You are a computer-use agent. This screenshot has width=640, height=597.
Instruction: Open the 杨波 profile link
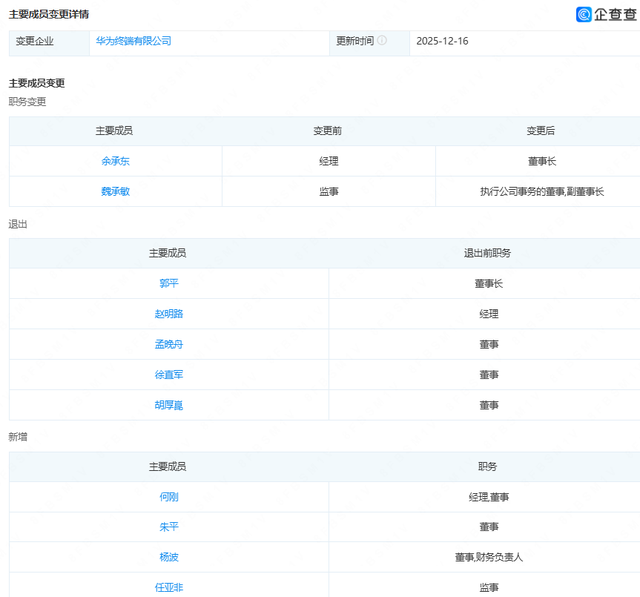169,557
